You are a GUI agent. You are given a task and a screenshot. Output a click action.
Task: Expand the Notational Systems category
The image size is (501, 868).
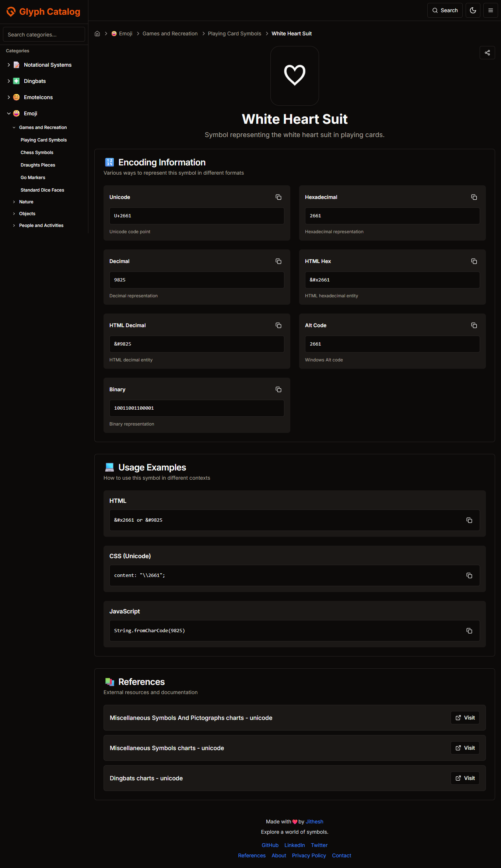(9, 65)
